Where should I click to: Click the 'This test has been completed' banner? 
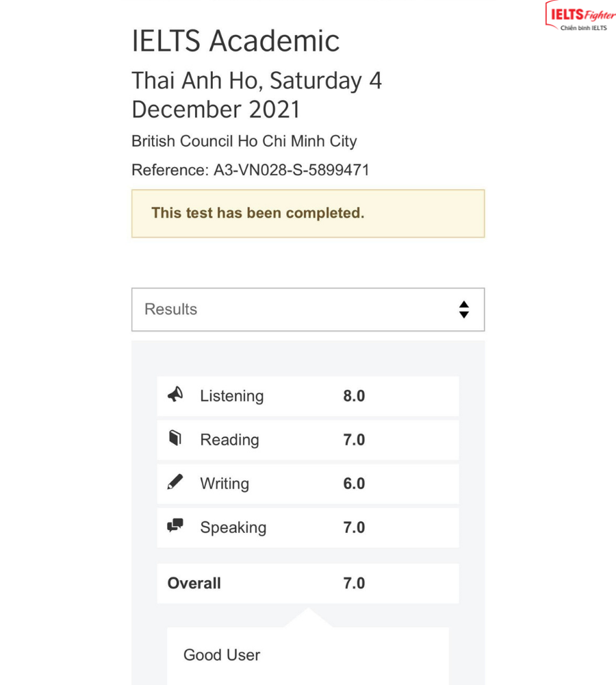pyautogui.click(x=307, y=213)
